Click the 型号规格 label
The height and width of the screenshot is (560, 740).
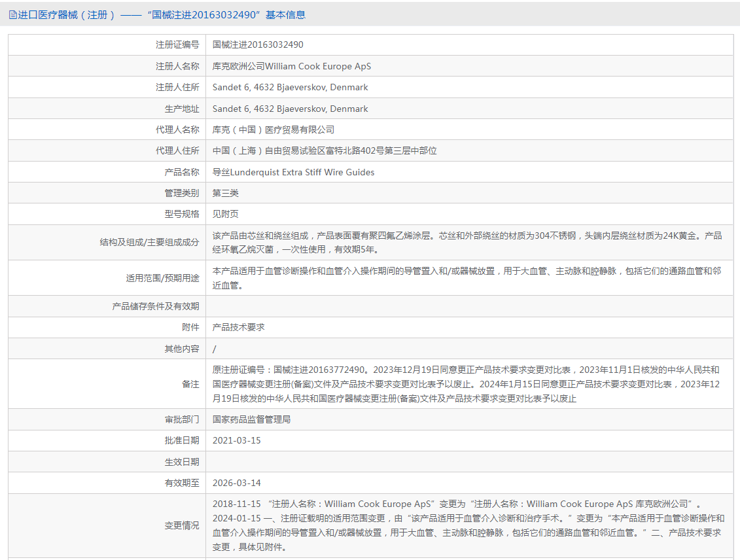pyautogui.click(x=182, y=214)
